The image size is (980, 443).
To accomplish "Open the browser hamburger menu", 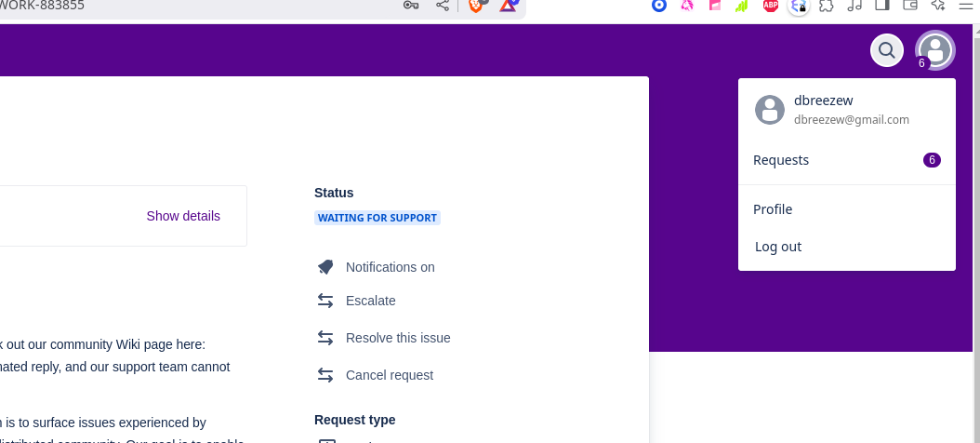I will point(966,6).
